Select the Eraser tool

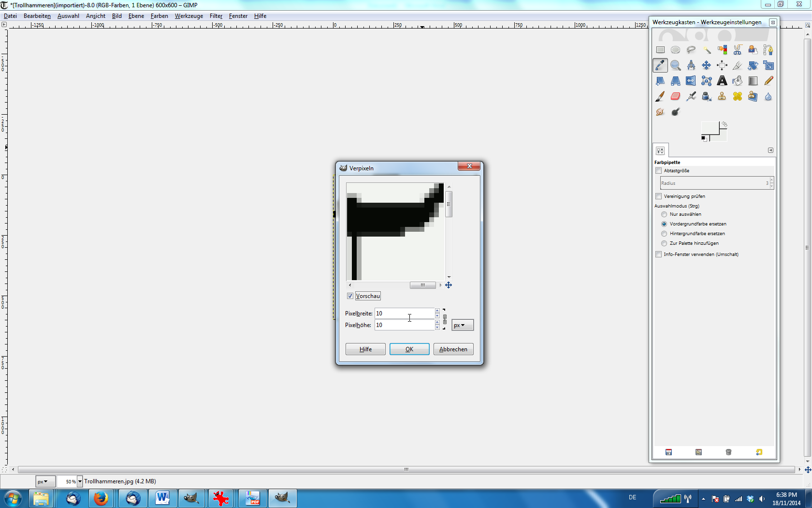click(675, 96)
